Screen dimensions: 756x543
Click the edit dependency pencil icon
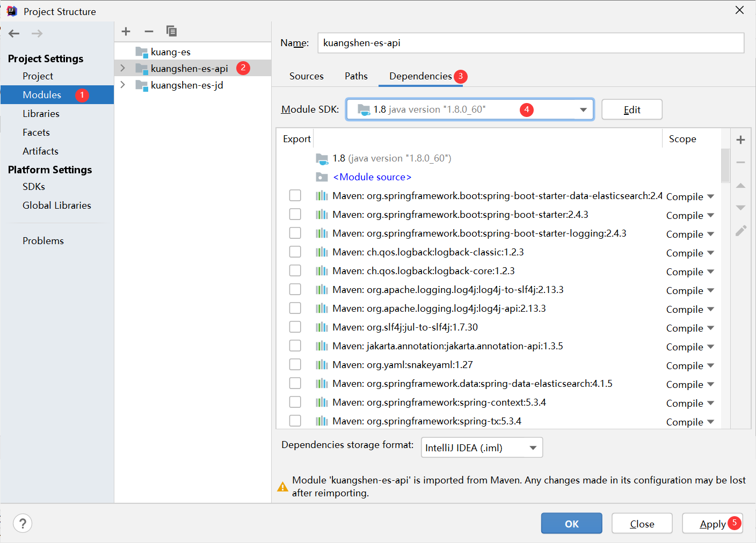click(x=740, y=231)
